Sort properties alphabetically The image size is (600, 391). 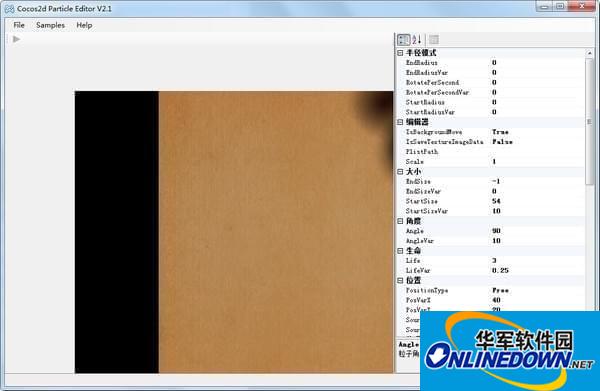tap(417, 39)
